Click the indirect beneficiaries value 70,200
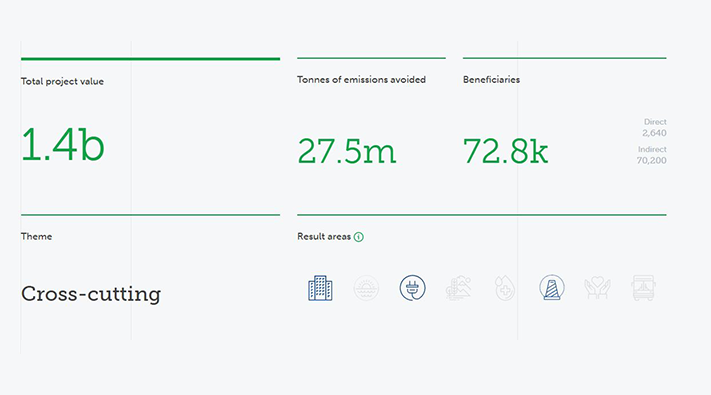The width and height of the screenshot is (711, 395). (652, 160)
